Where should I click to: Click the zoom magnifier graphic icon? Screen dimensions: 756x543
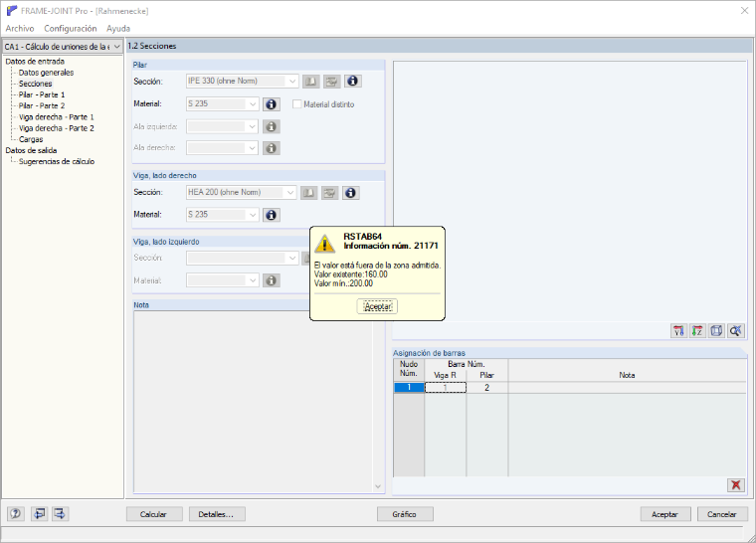(736, 331)
